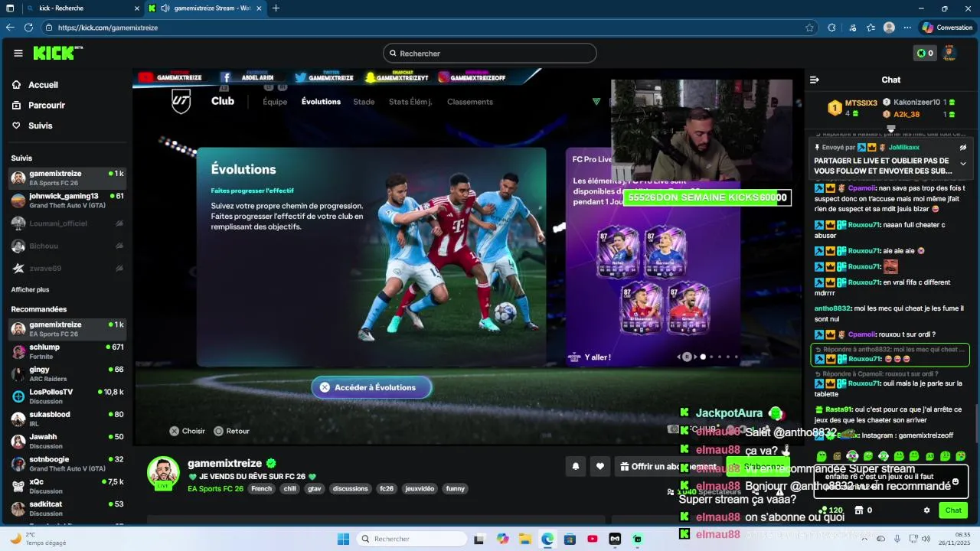The width and height of the screenshot is (980, 551).
Task: Click the notification bell for gamemixtreize
Action: (576, 466)
